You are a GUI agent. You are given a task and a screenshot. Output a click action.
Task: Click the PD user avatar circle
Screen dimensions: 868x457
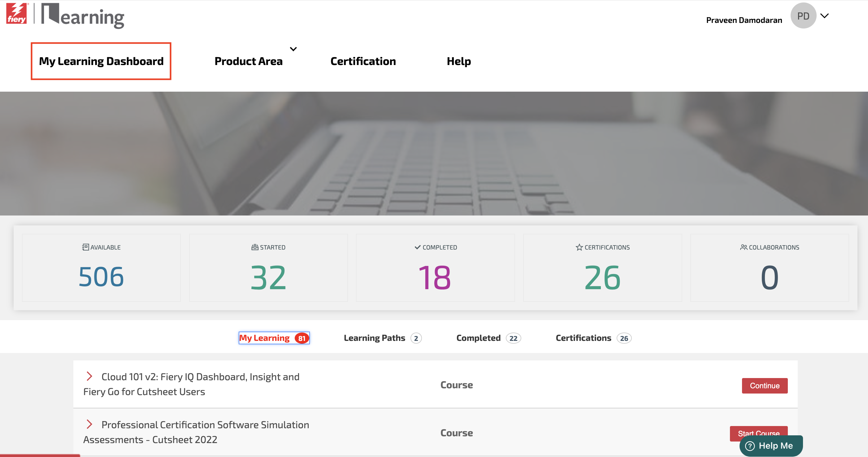point(803,16)
